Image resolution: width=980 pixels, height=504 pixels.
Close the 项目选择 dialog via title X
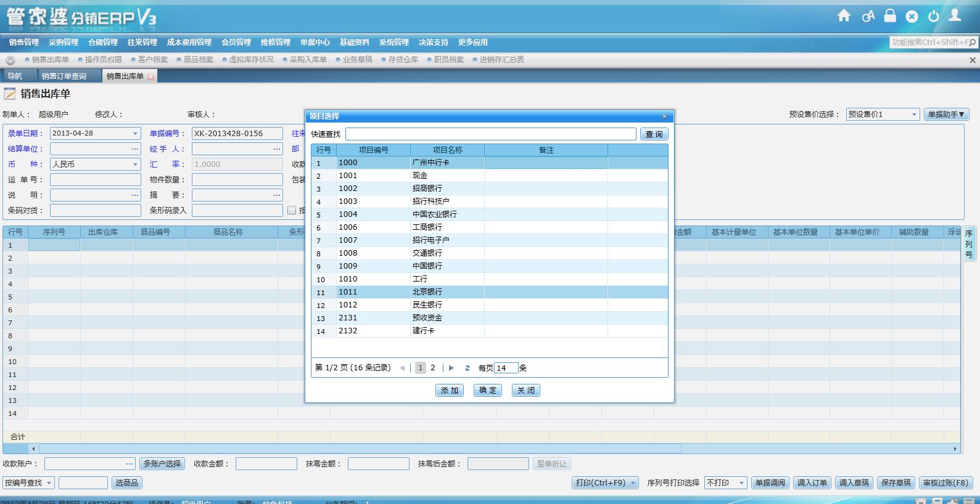[x=664, y=116]
